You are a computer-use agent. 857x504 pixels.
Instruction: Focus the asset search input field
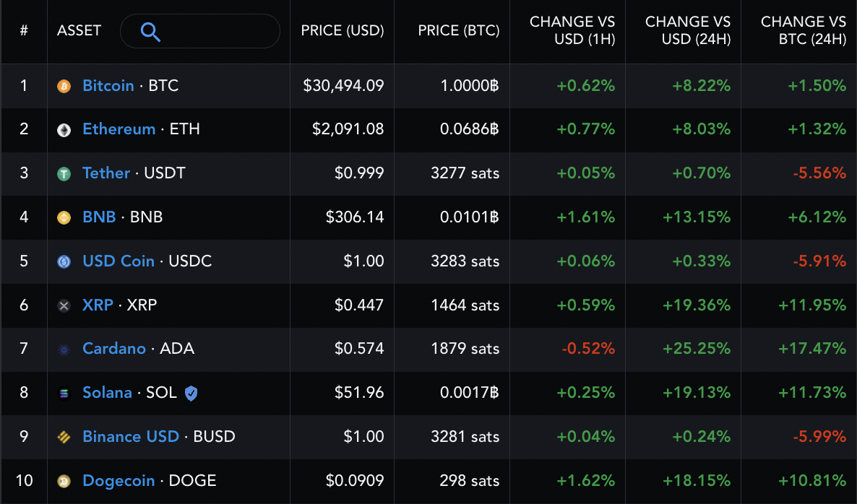point(217,32)
